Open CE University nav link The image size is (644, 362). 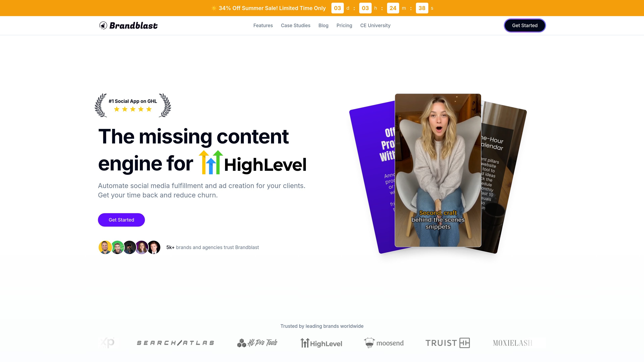click(375, 25)
